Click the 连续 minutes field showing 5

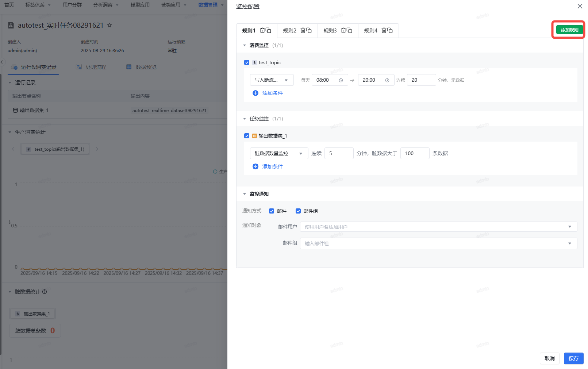pyautogui.click(x=339, y=153)
